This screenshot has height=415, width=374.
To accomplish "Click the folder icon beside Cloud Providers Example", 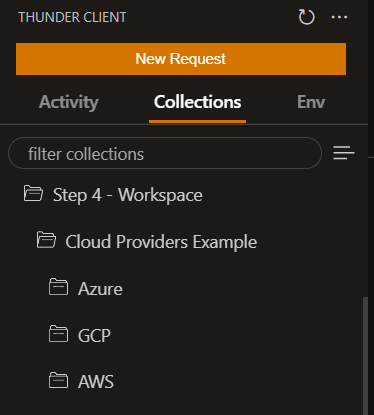I will [46, 240].
